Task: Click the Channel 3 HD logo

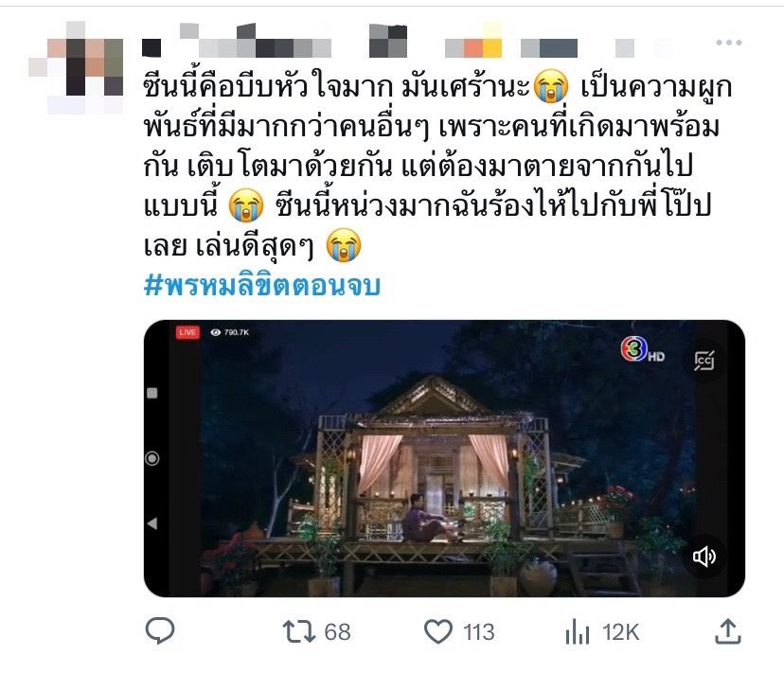Action: click(643, 349)
